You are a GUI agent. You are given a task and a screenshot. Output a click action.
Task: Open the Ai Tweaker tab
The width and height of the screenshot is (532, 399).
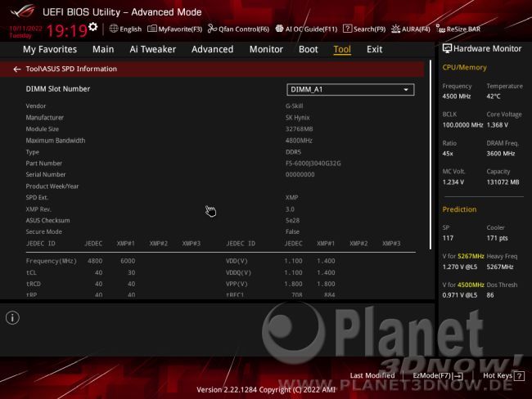pyautogui.click(x=153, y=50)
